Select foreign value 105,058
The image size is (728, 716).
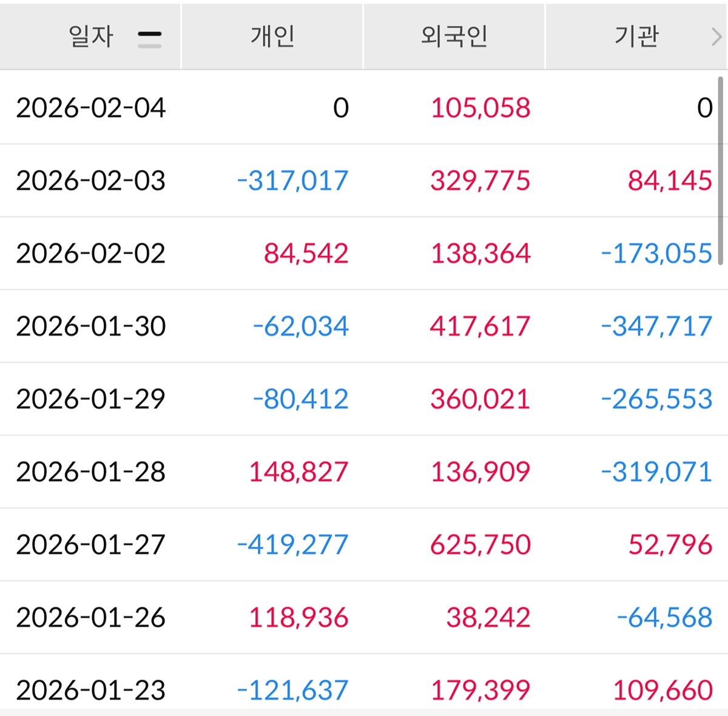[480, 108]
